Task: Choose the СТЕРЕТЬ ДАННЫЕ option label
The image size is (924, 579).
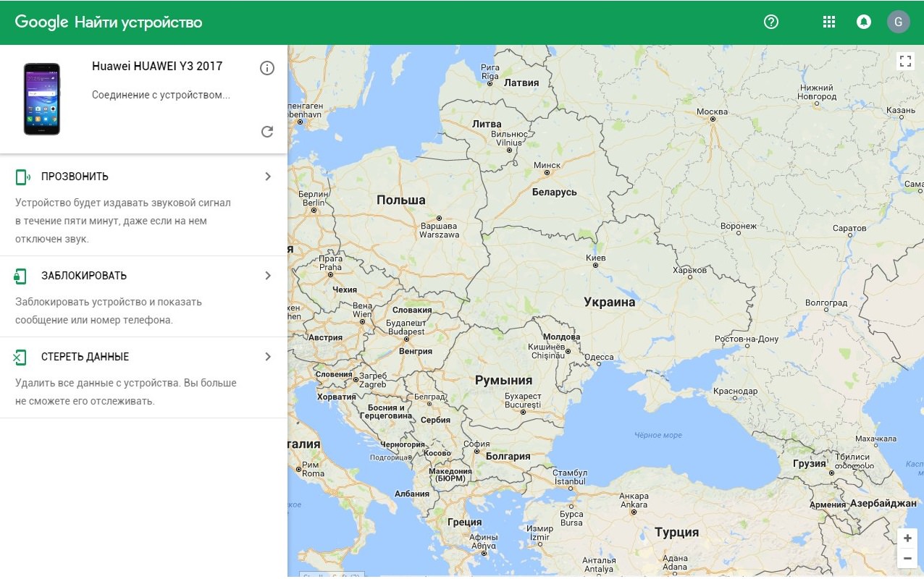Action: 85,357
